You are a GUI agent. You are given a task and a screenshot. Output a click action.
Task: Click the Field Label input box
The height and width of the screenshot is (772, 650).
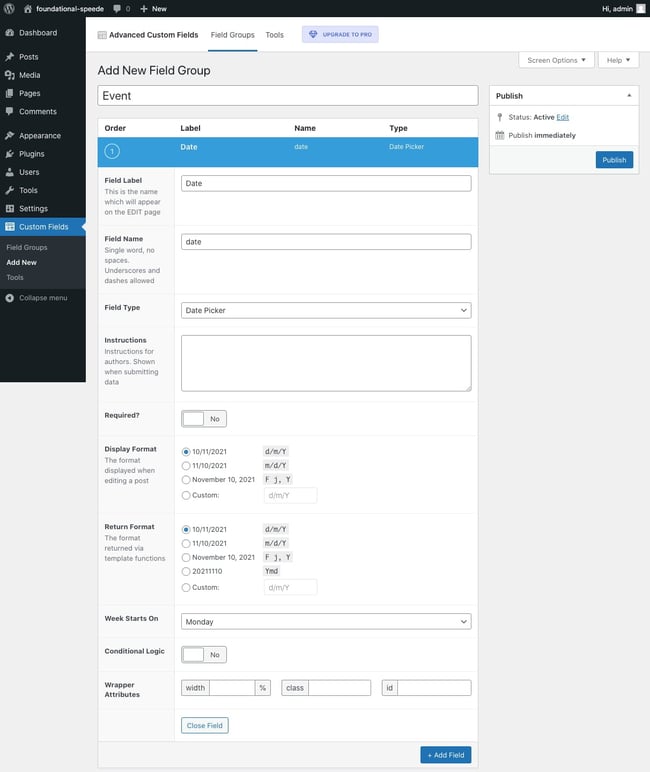326,184
